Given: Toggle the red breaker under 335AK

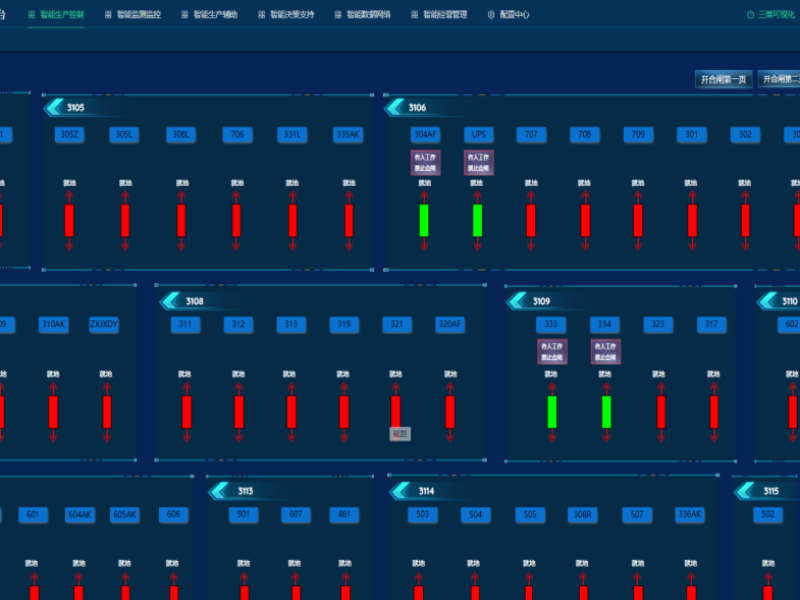Looking at the screenshot, I should click(349, 220).
